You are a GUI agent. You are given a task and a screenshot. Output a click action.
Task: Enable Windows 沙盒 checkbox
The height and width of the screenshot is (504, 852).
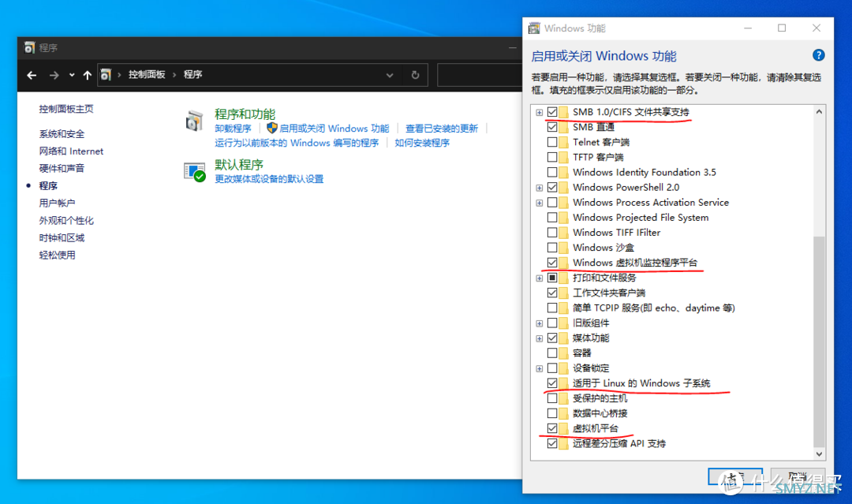coord(552,248)
